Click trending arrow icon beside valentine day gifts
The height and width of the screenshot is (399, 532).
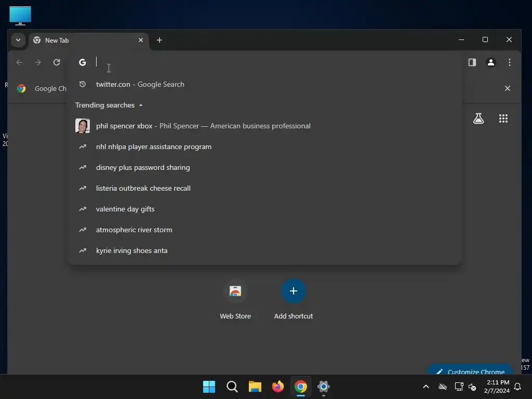83,209
